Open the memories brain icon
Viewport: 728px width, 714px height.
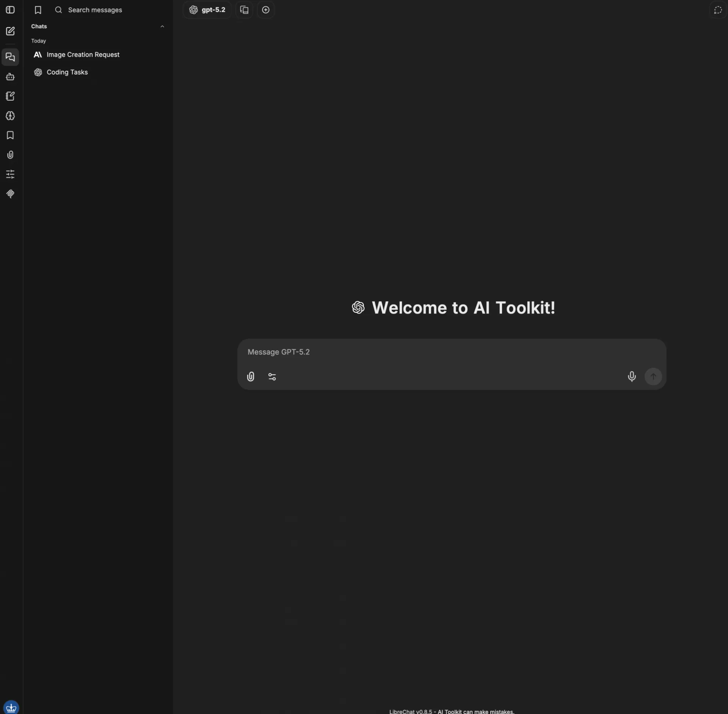[x=10, y=116]
